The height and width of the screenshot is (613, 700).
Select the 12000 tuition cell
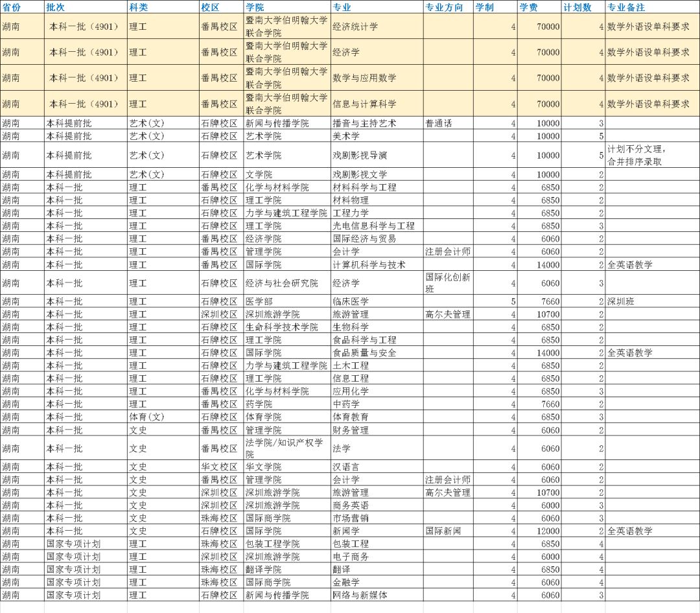(x=539, y=531)
